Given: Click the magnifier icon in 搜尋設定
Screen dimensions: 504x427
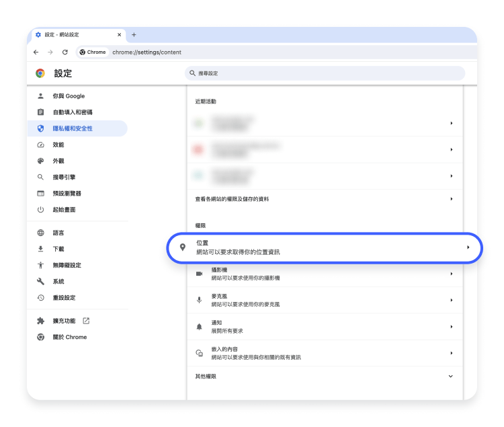Looking at the screenshot, I should click(192, 73).
